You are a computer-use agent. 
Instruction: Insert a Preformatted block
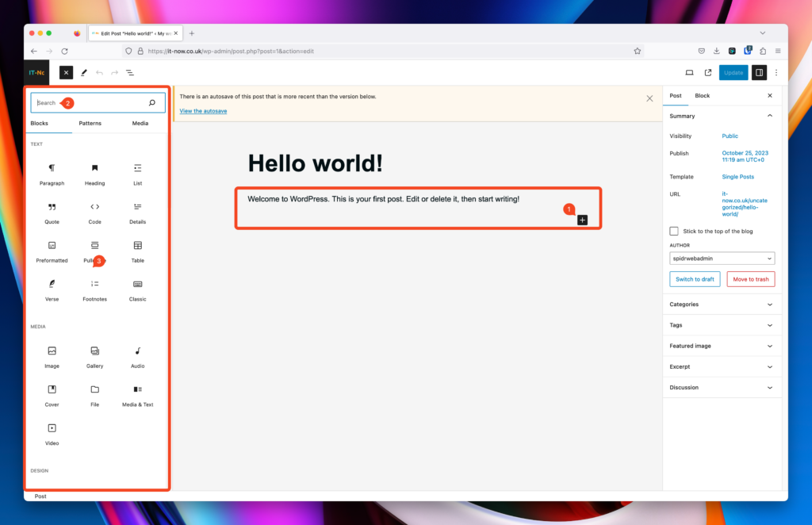tap(52, 251)
